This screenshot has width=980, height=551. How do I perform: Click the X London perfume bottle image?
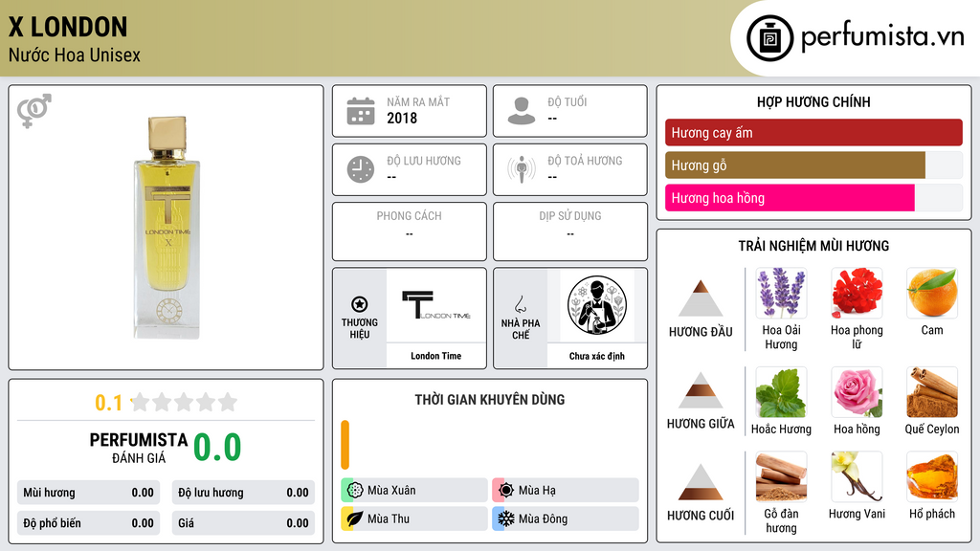(167, 228)
